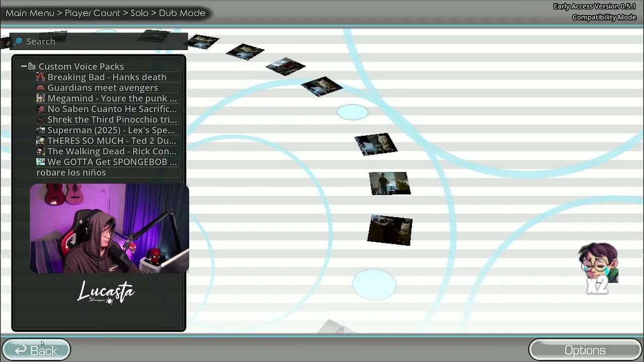Focus the Search input field

point(99,41)
